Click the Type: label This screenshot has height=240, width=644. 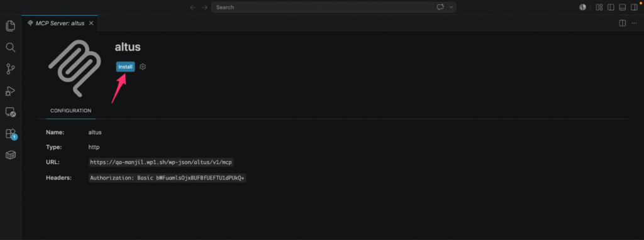tap(54, 147)
